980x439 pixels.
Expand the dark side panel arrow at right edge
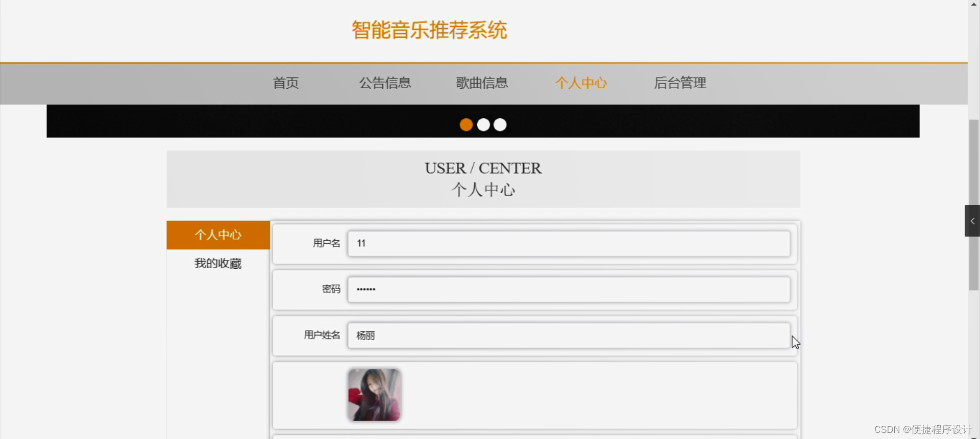coord(972,221)
